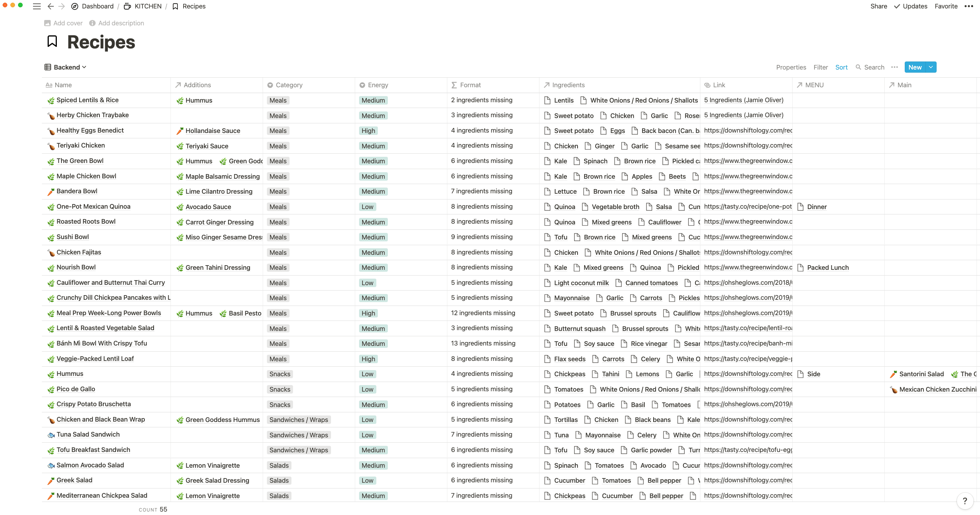The height and width of the screenshot is (515, 980).
Task: Open Teriyaki Chicken recipe page
Action: point(81,146)
